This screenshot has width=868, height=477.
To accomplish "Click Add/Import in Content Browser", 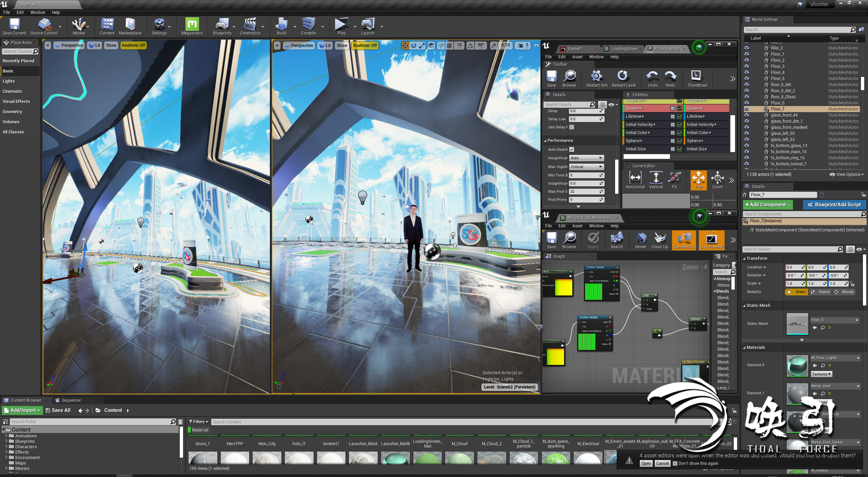I will tap(22, 410).
